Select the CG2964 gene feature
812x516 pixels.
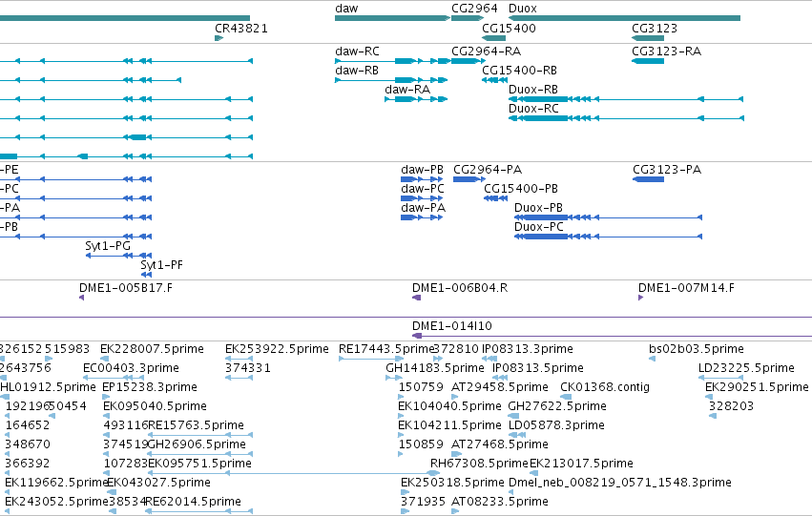point(468,18)
